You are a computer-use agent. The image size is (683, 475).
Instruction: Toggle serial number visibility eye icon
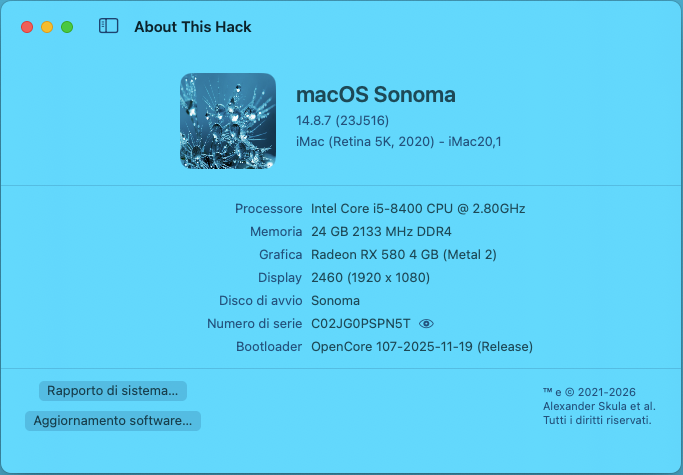tap(427, 324)
